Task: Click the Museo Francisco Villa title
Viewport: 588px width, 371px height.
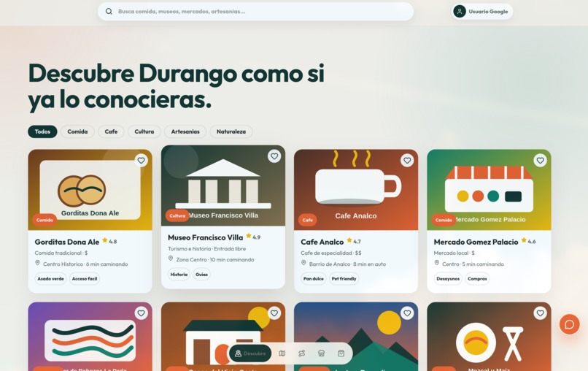Action: (205, 237)
